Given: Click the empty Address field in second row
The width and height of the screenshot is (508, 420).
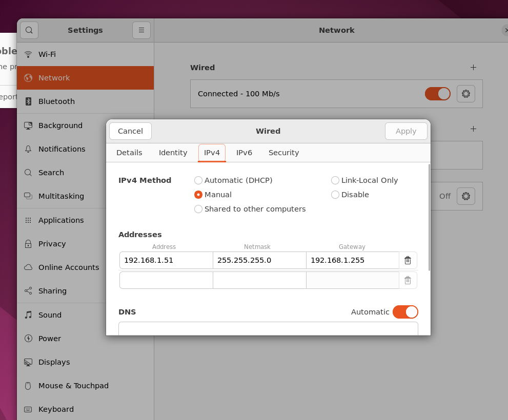Looking at the screenshot, I should point(166,280).
